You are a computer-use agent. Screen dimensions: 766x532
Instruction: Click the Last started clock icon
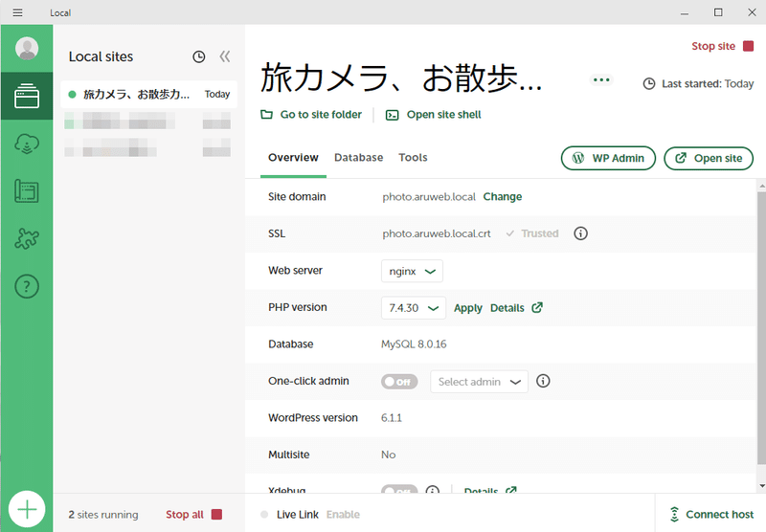[649, 83]
